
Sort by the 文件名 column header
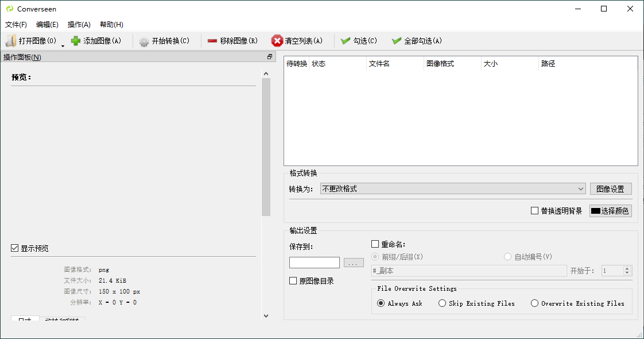click(395, 64)
